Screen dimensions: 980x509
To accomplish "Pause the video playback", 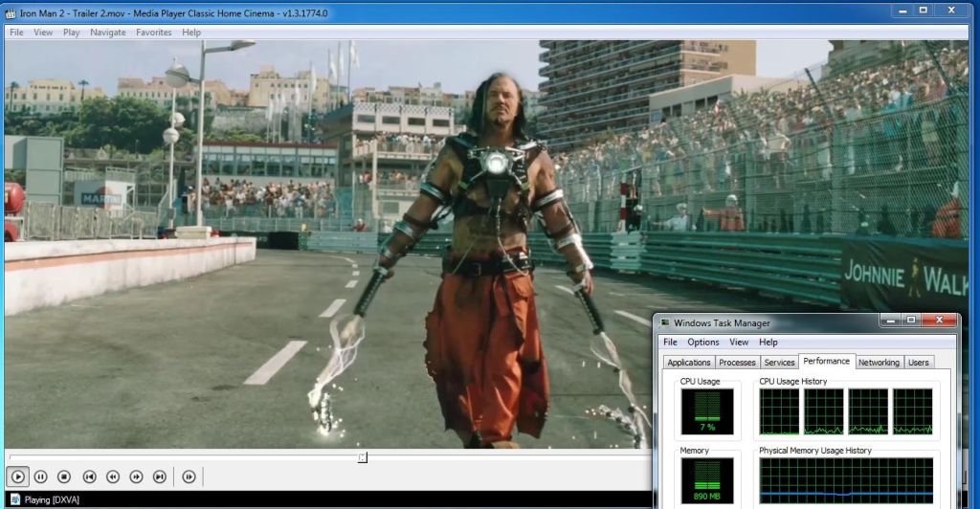I will 40,477.
